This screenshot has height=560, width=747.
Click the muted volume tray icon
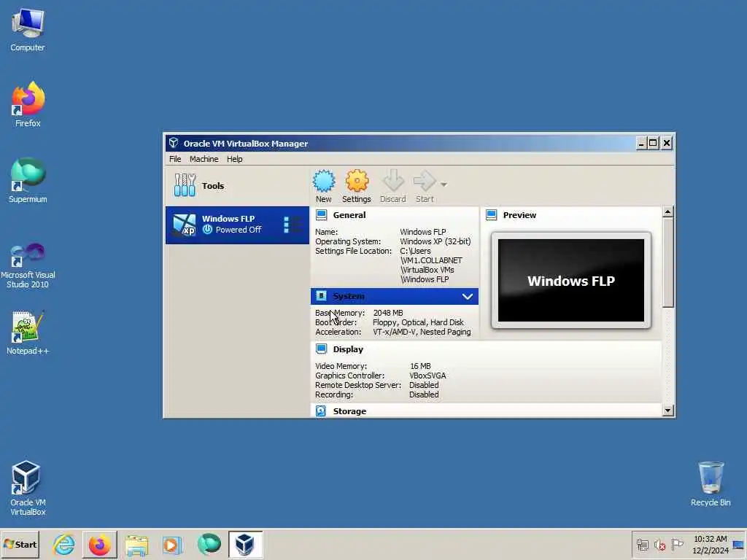pos(659,545)
